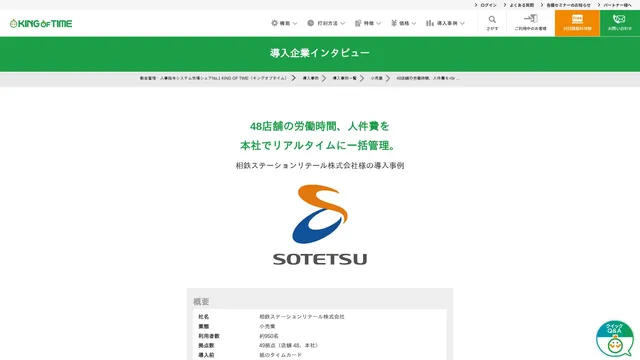This screenshot has width=640, height=360.
Task: Click the ログイン link
Action: [488, 5]
